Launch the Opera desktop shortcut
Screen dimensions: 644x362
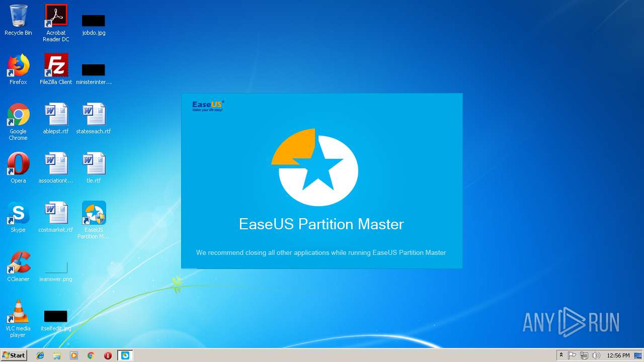[18, 168]
